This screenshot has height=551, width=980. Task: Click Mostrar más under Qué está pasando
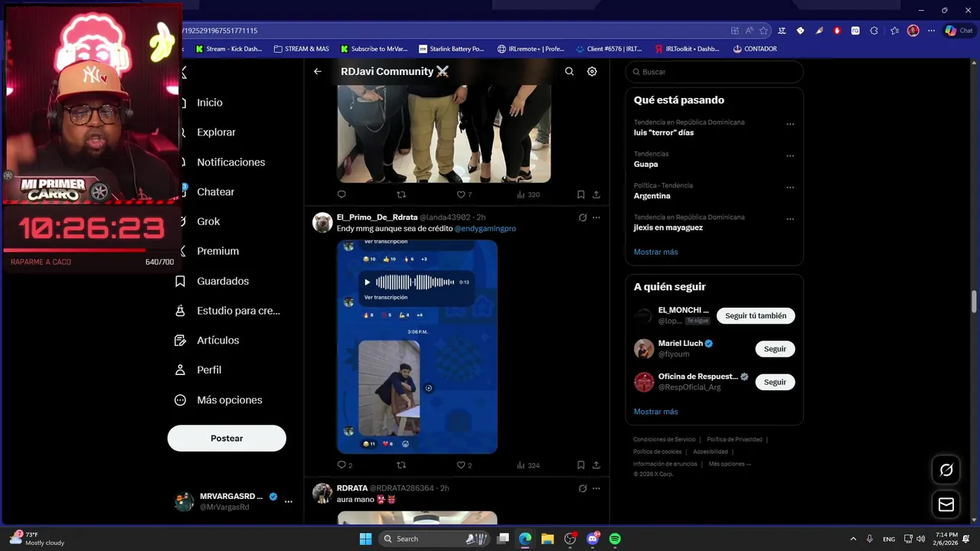[x=655, y=252]
